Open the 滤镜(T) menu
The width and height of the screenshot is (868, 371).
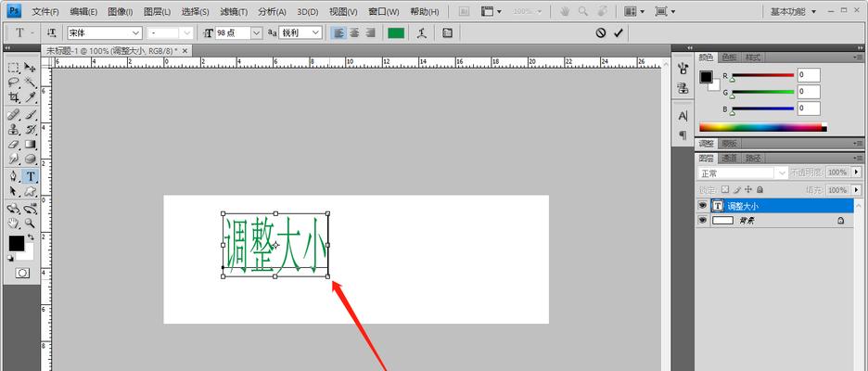click(x=234, y=12)
